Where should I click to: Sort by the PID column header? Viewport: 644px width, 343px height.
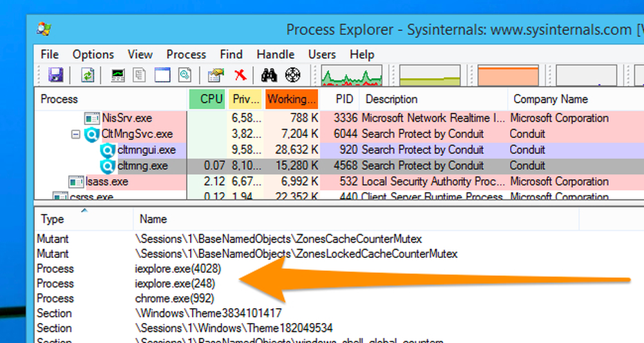click(x=340, y=99)
